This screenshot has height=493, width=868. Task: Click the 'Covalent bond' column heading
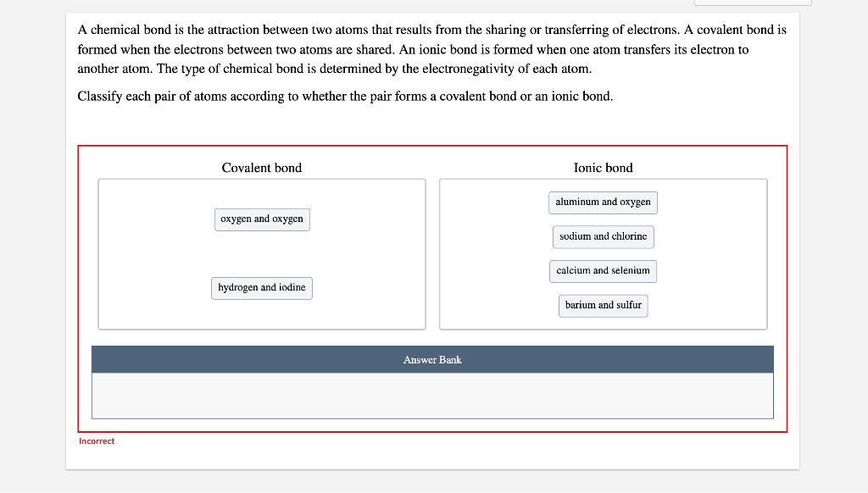262,168
